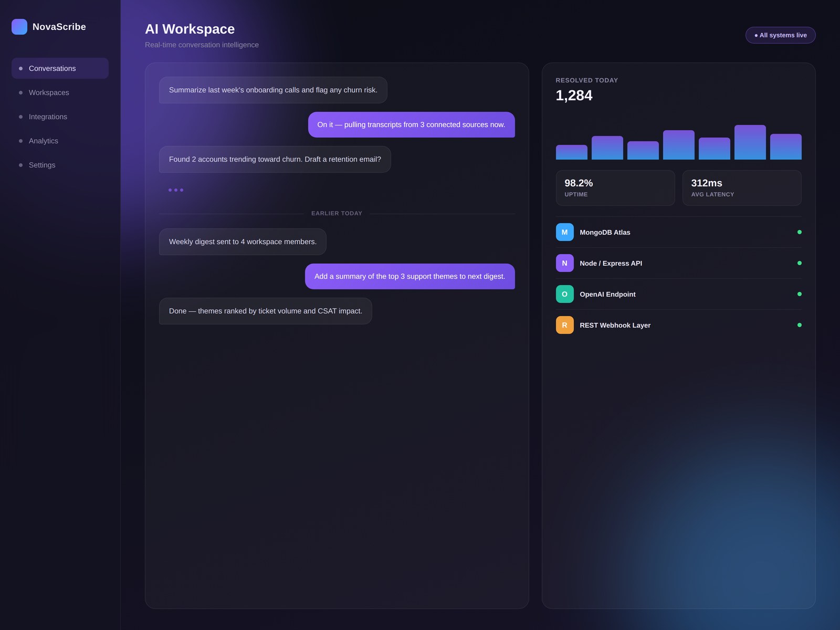
Task: Click the 'Found 2 accounts trending toward churn' message
Action: pyautogui.click(x=275, y=160)
